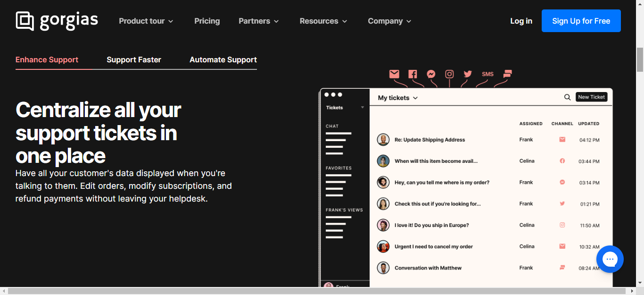Screen dimensions: 644x295
Task: Click avatar beside Hey, can you tell me ticket
Action: (383, 182)
